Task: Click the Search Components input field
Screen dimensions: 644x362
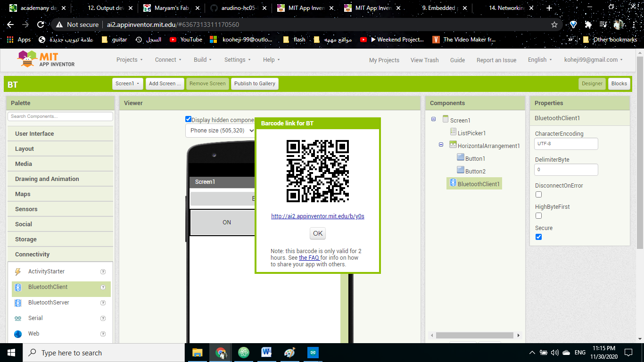Action: (60, 116)
